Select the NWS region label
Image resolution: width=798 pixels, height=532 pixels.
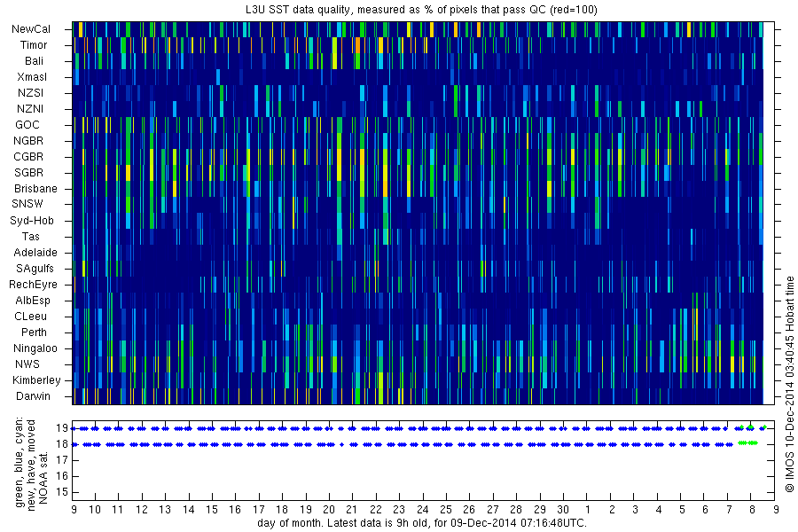click(x=27, y=364)
